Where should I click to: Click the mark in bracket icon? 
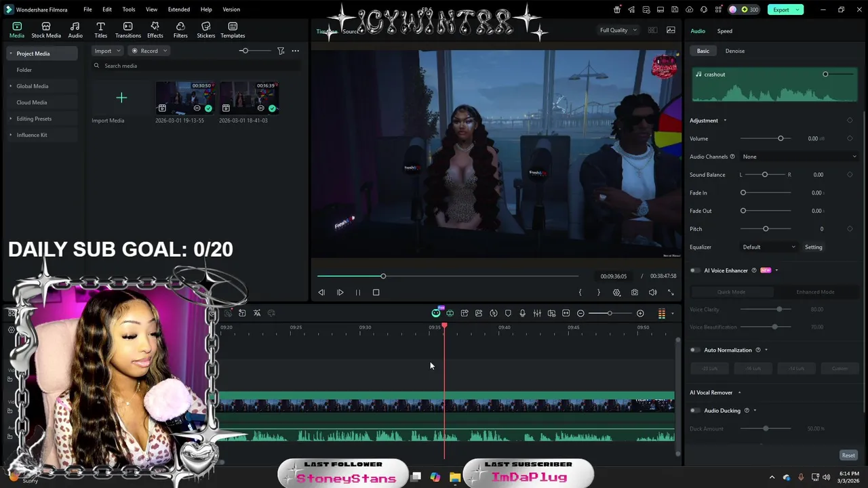[580, 292]
